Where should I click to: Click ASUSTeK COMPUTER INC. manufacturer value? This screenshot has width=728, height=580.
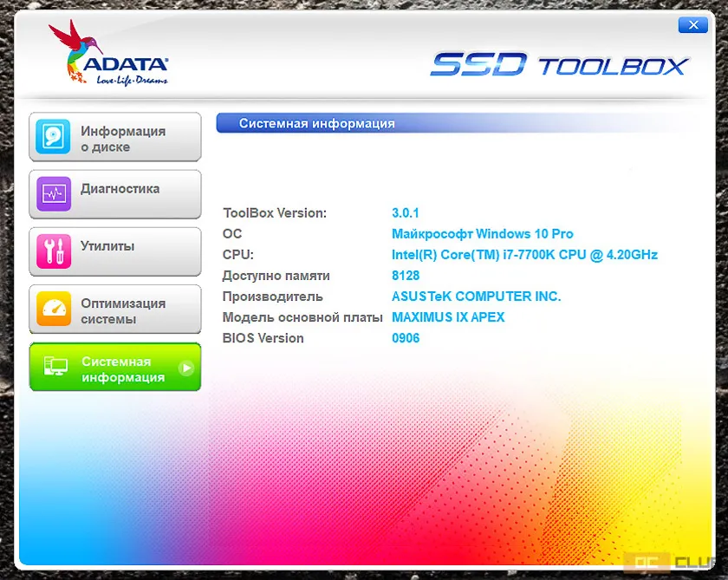click(x=477, y=297)
